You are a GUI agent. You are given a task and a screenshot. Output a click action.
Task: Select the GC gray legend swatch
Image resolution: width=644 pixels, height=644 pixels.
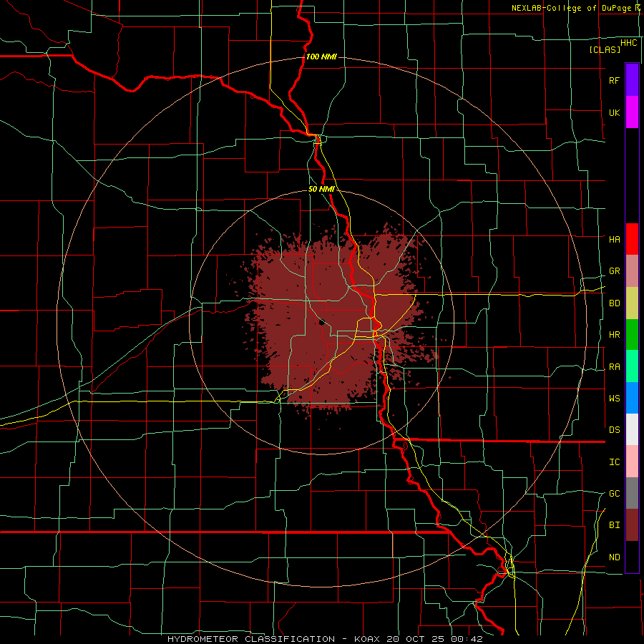point(632,493)
